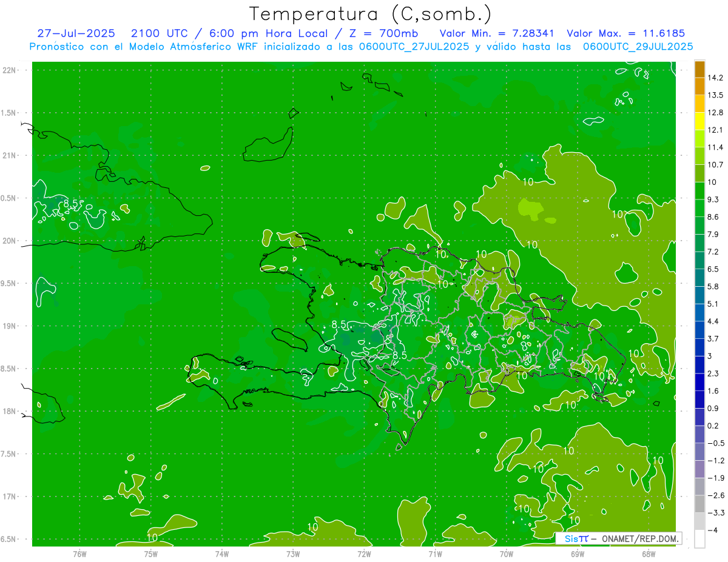Click the "76W" longitude axis label

point(79,554)
